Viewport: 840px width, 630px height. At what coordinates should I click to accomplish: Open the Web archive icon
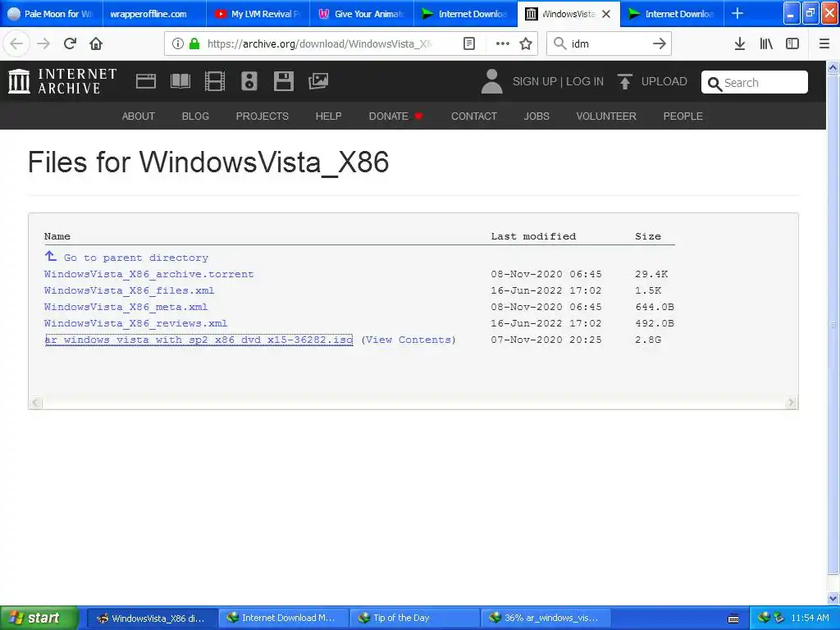(146, 81)
